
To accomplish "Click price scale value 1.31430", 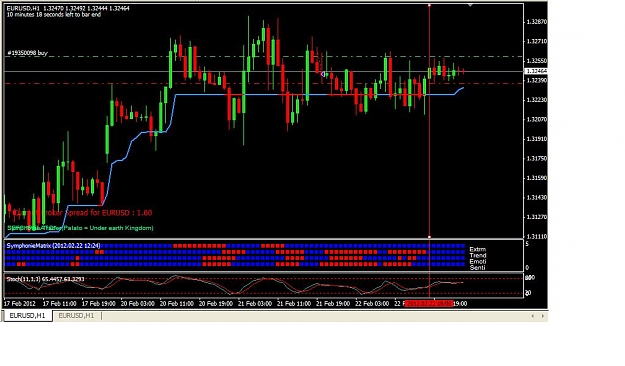I will [537, 198].
